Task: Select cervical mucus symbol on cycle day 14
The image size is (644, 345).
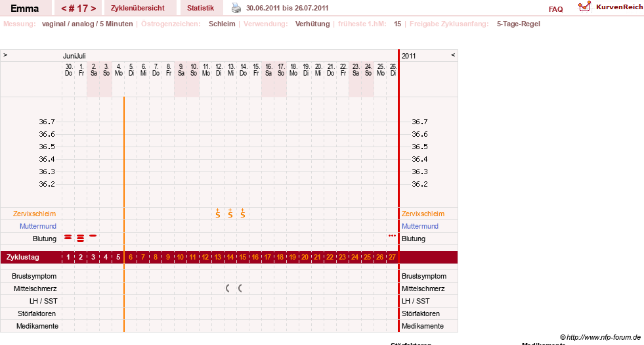Action: tap(230, 213)
